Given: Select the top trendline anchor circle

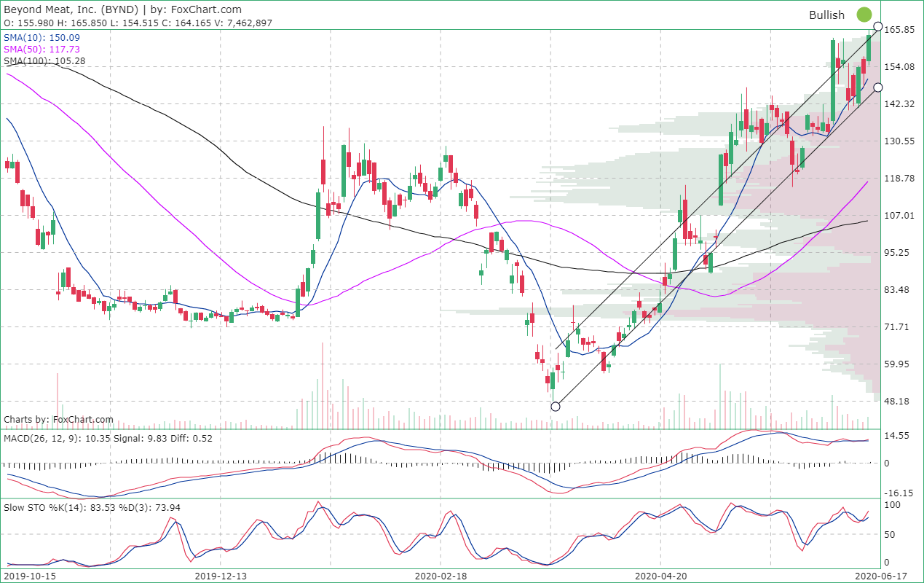Looking at the screenshot, I should [879, 28].
